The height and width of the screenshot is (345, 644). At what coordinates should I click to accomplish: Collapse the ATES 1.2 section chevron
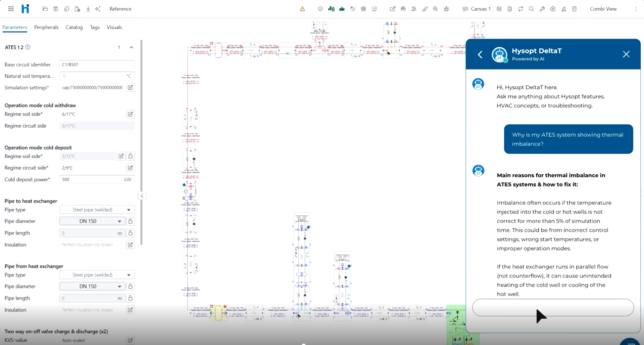click(x=132, y=47)
